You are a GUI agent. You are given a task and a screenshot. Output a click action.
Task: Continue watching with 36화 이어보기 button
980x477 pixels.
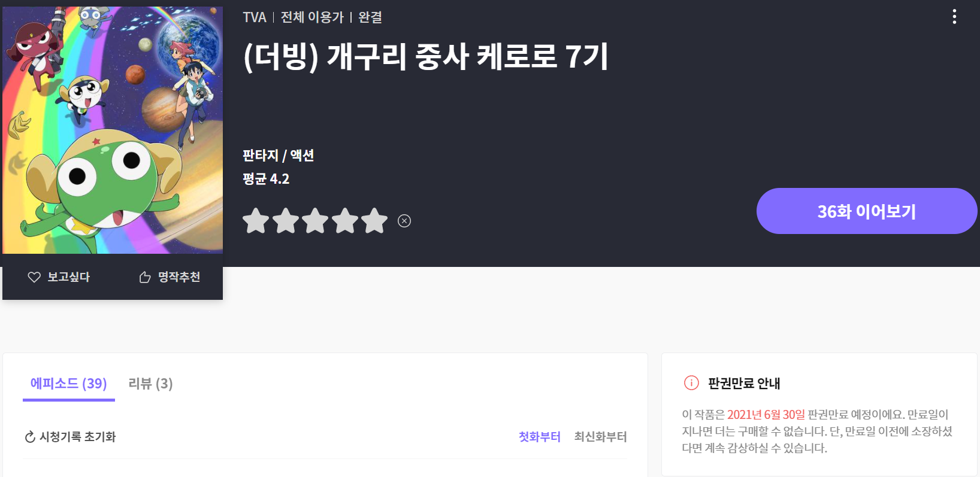867,211
